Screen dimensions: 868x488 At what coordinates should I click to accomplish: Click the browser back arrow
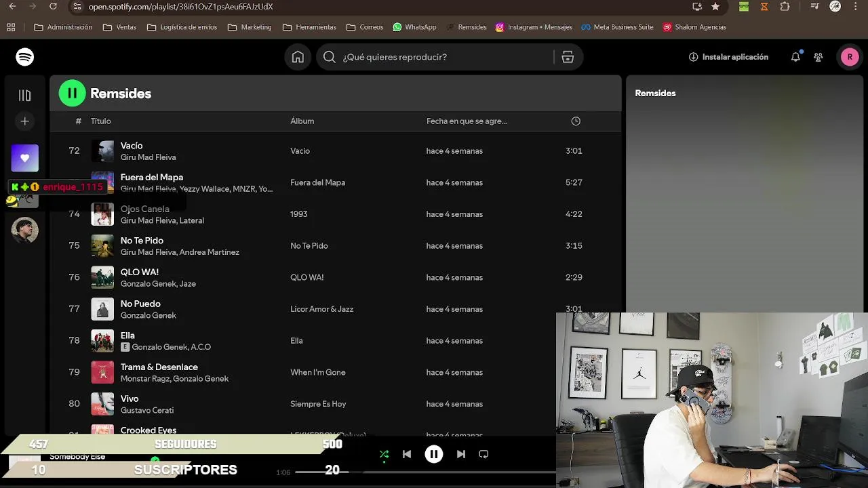(12, 7)
